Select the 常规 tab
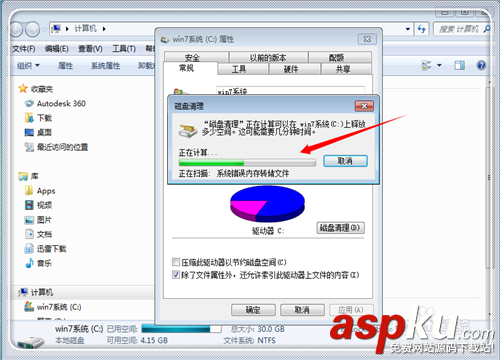This screenshot has width=500, height=360. 190,68
